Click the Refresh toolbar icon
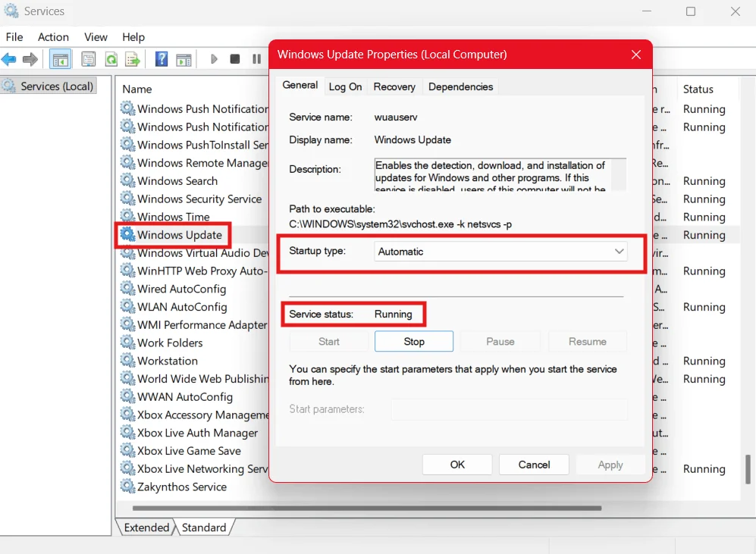 111,59
